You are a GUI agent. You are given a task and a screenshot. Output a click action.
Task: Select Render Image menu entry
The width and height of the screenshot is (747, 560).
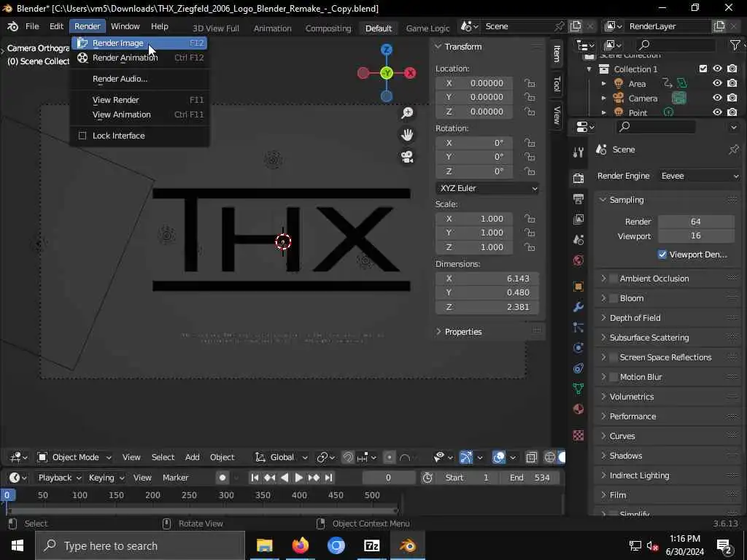click(x=139, y=43)
